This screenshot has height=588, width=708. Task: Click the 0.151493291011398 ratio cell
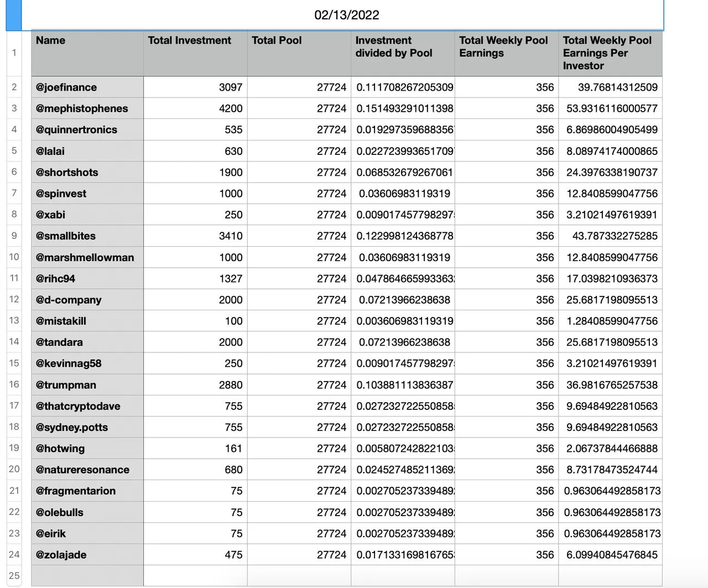coord(403,108)
